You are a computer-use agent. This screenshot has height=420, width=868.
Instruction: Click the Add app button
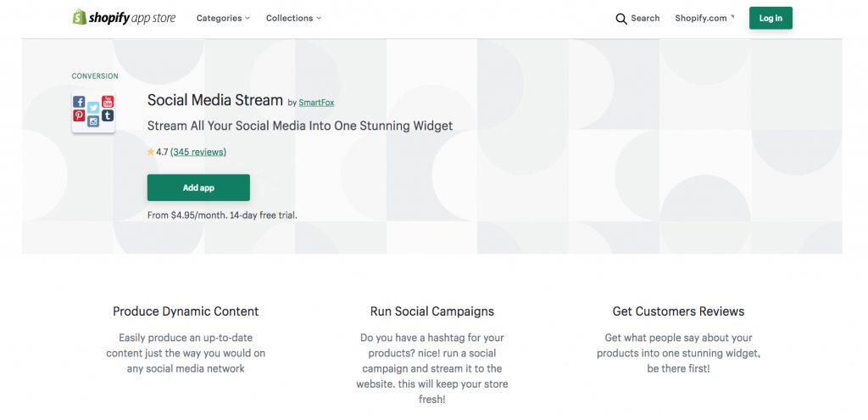tap(198, 188)
